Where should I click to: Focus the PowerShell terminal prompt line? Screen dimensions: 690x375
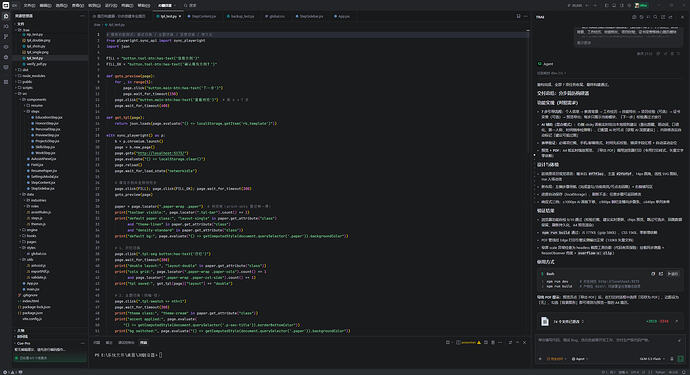click(128, 355)
